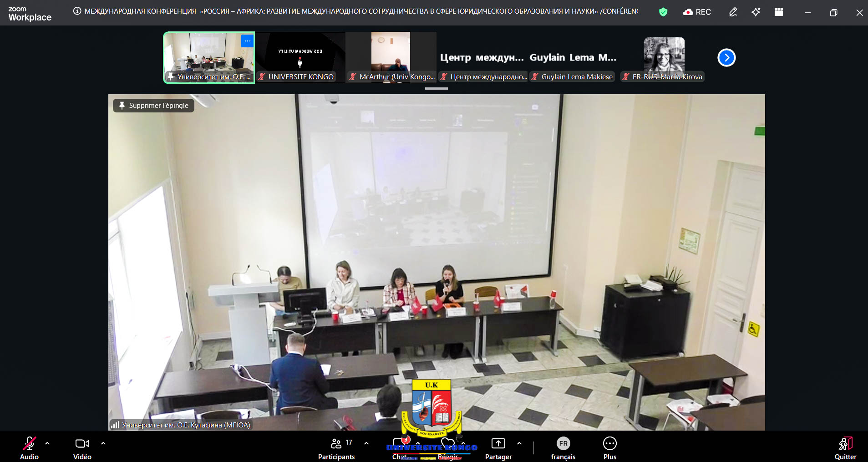Open the pen icon in title bar
This screenshot has height=462, width=868.
tap(733, 12)
